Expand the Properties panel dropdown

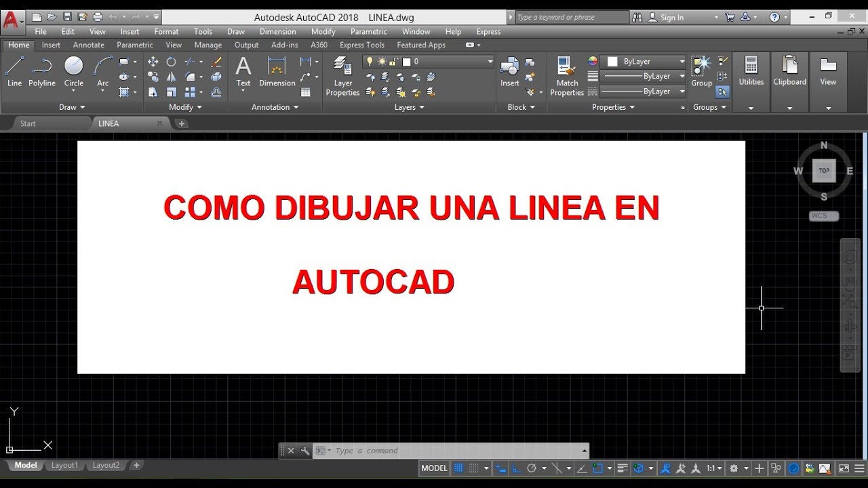point(614,107)
